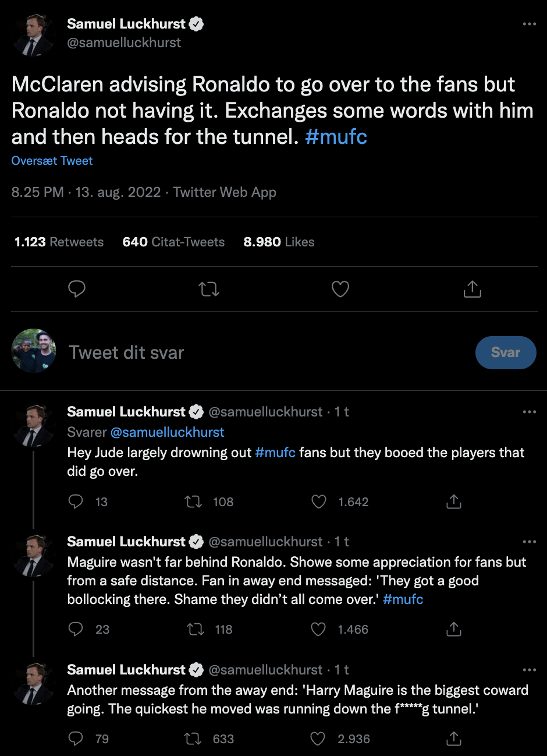Like the main tweet with the heart icon

click(340, 289)
